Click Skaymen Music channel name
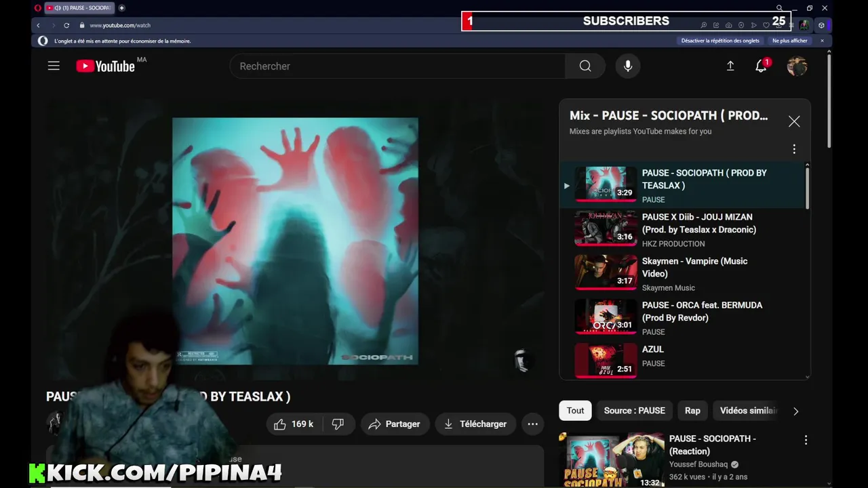The image size is (868, 488). [669, 288]
